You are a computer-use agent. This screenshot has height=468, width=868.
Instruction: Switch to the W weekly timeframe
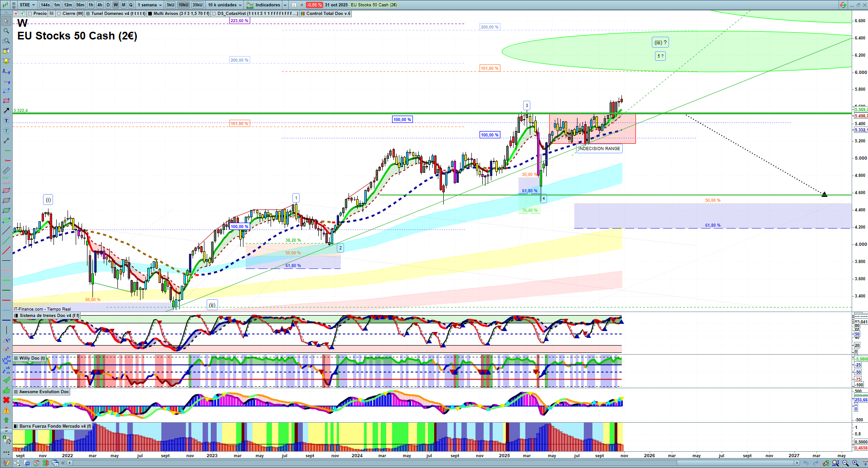click(x=116, y=5)
